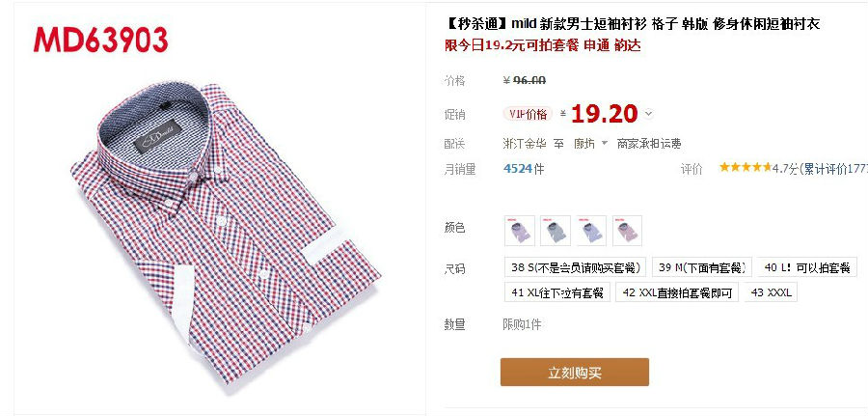Select size 39 M option
The image size is (868, 416).
(x=702, y=267)
